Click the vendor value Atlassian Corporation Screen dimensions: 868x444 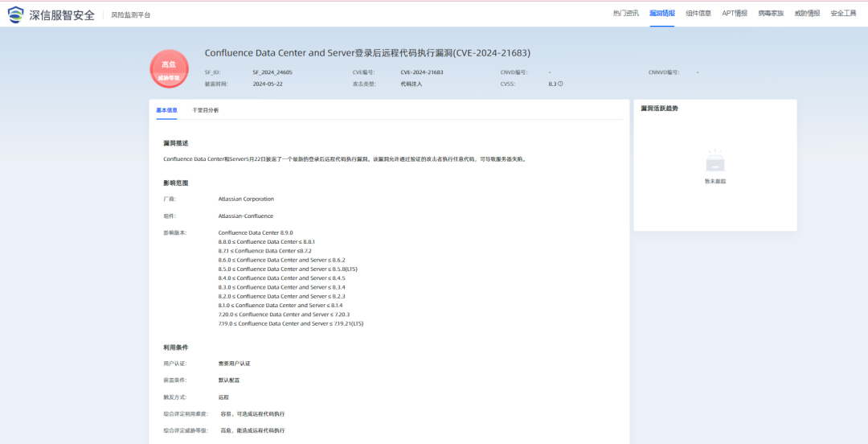coord(247,199)
